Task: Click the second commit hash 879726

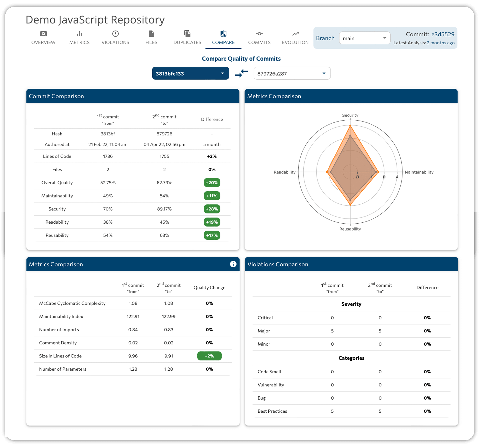Action: click(164, 134)
